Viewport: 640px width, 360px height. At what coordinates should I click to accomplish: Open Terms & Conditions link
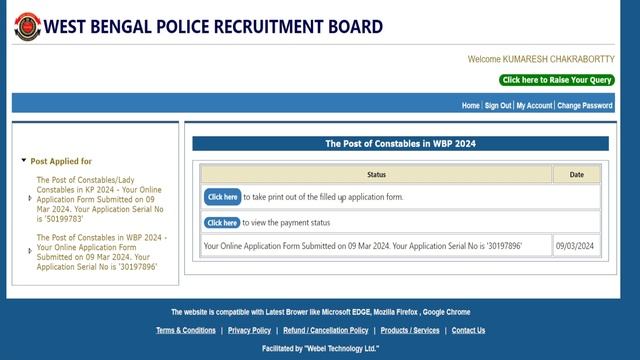186,331
